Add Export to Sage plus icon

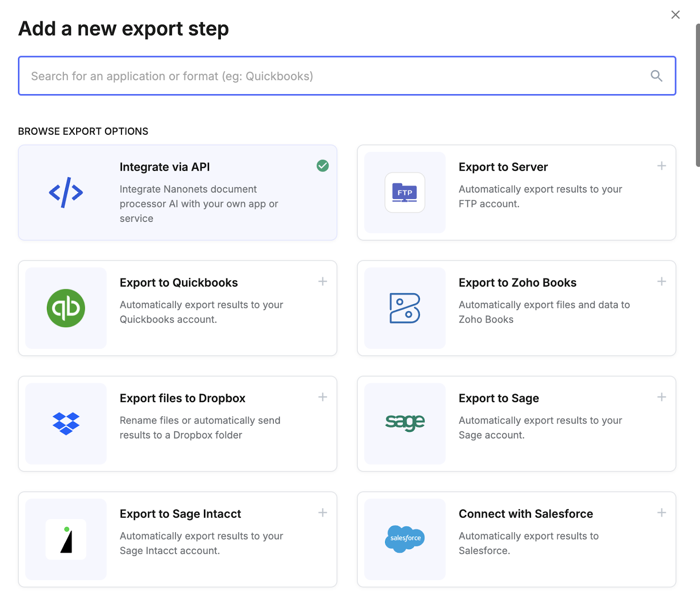click(661, 397)
